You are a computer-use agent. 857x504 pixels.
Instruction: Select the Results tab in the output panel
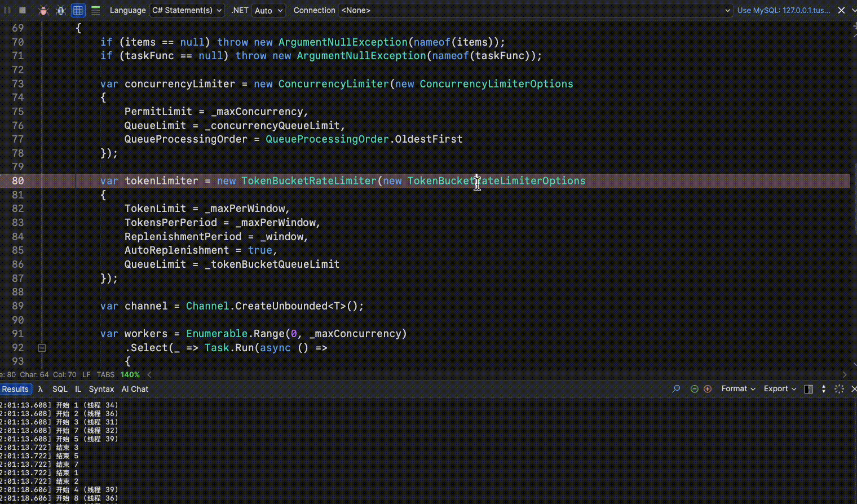(16, 389)
